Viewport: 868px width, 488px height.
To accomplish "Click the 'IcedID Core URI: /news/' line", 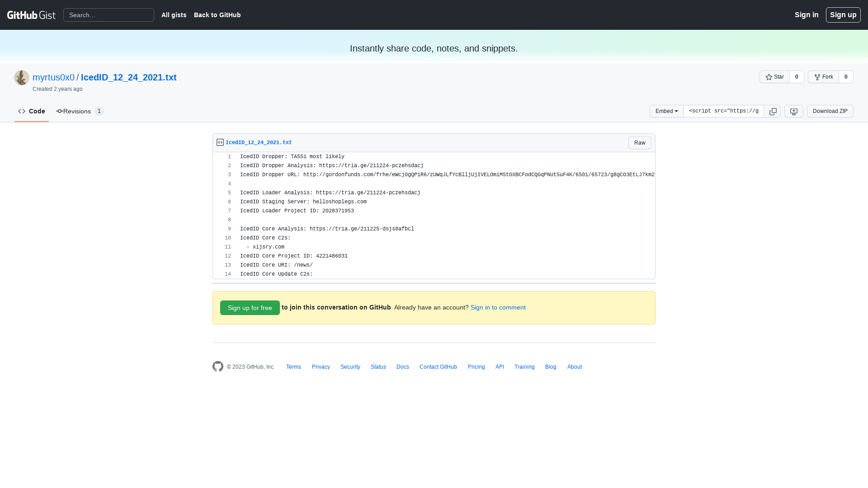I will coord(276,265).
